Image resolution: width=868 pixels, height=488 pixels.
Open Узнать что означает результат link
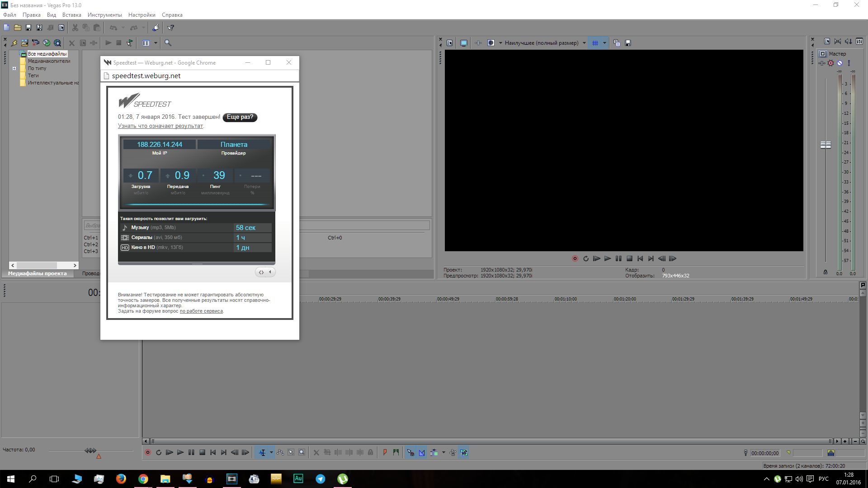[x=160, y=126]
